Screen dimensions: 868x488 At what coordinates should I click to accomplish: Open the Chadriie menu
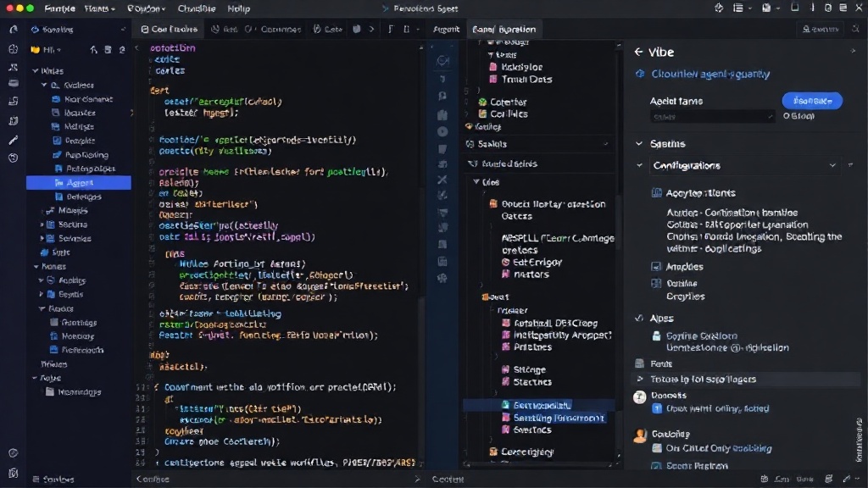coord(197,8)
